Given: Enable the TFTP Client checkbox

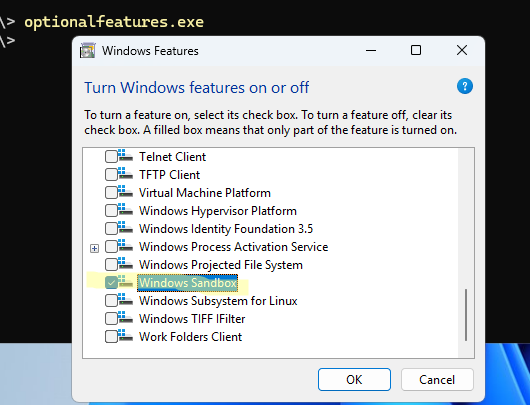Looking at the screenshot, I should click(x=111, y=175).
